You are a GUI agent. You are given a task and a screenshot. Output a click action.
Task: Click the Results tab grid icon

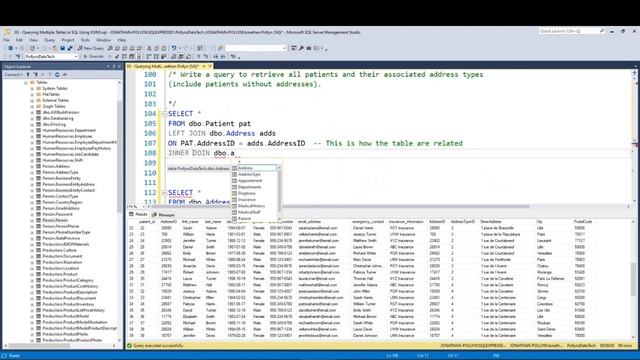131,214
